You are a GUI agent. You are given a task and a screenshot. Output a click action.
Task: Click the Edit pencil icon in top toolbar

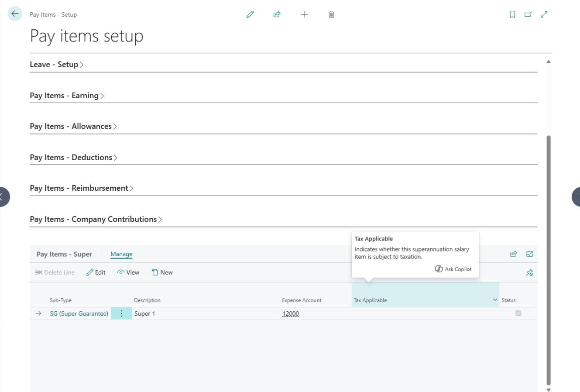click(250, 14)
